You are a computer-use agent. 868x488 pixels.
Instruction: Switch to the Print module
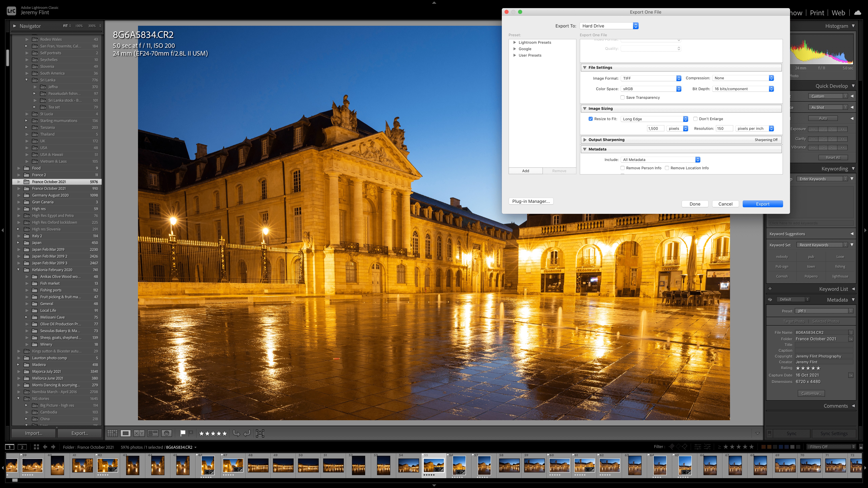click(x=817, y=13)
